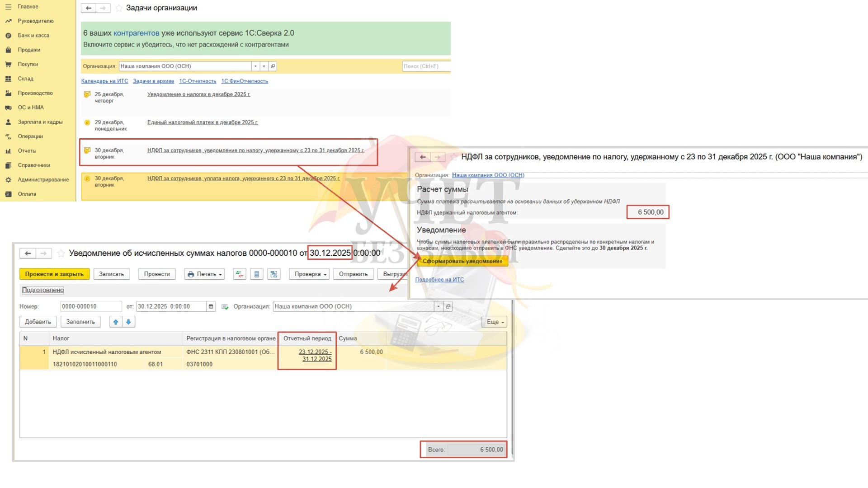Click the Номер input field
868x488 pixels.
click(x=90, y=306)
